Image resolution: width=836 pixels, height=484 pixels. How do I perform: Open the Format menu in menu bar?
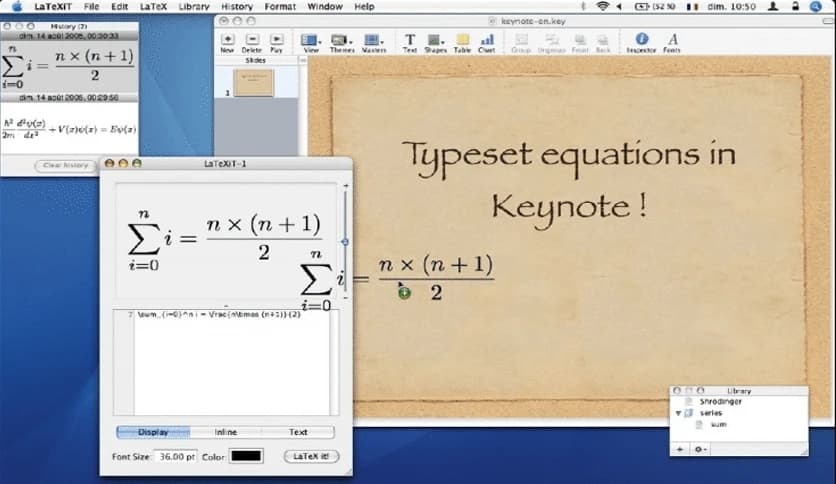[279, 6]
